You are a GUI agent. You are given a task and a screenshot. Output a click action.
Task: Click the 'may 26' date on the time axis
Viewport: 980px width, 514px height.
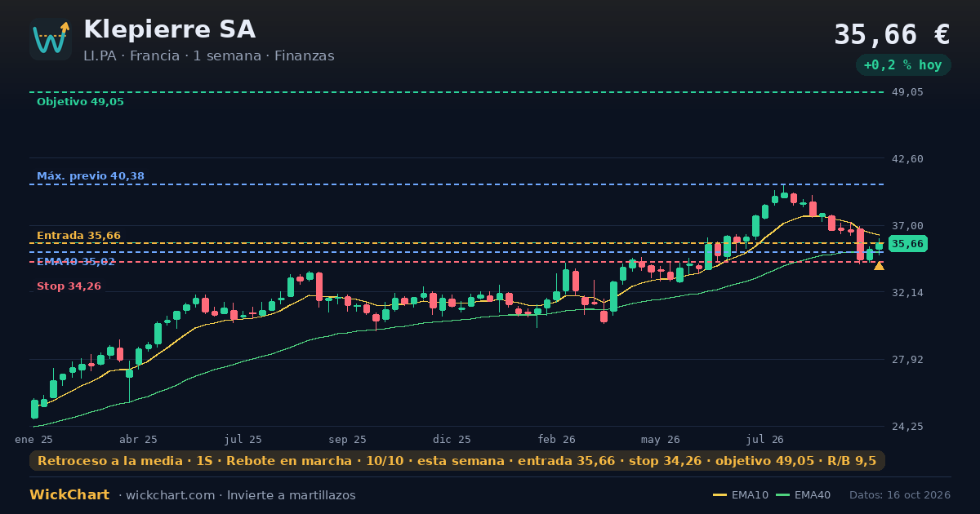(661, 439)
